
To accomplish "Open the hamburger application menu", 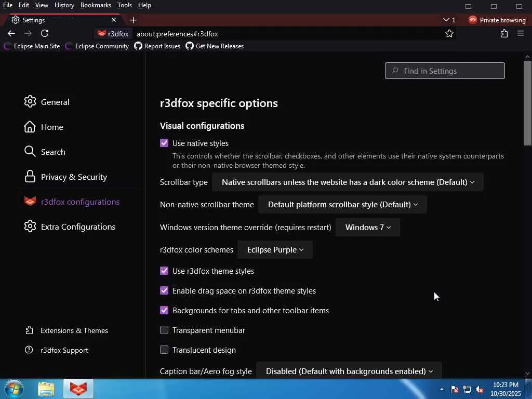I will coord(521,33).
